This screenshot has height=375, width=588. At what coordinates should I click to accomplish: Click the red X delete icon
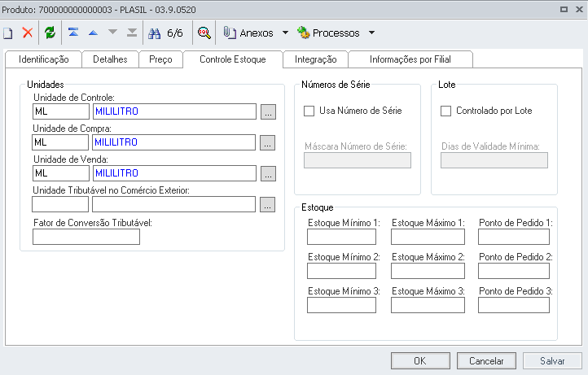[x=28, y=33]
